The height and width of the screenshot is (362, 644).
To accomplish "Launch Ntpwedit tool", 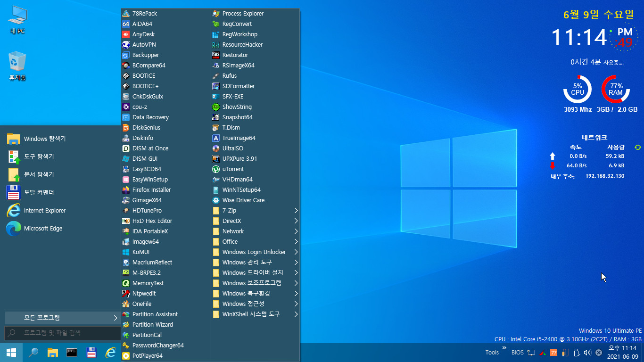I will [165, 294].
